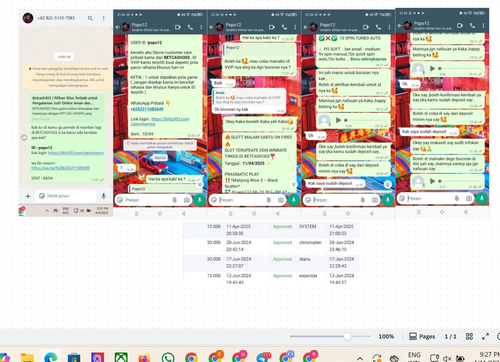Screen dimensions: 500x362
Task: Click voice call icon in 10 SPIN TURBO AUTO screenshot
Action: click(x=378, y=27)
